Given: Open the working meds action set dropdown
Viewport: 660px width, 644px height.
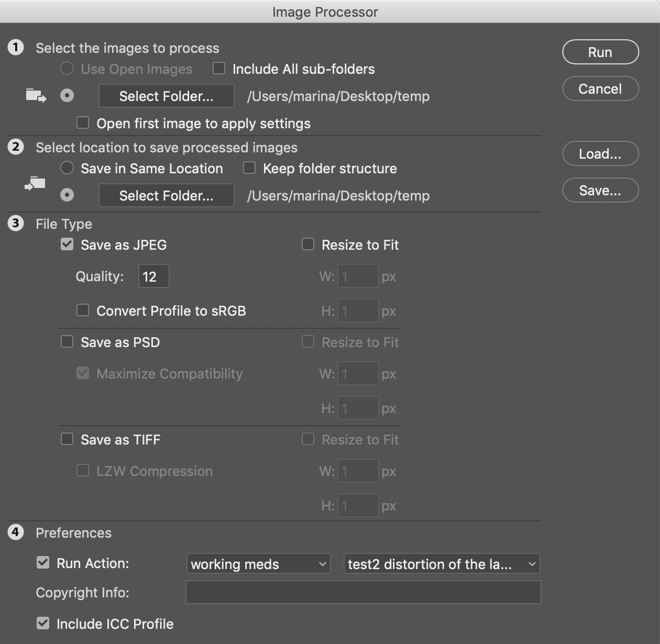Looking at the screenshot, I should [258, 564].
